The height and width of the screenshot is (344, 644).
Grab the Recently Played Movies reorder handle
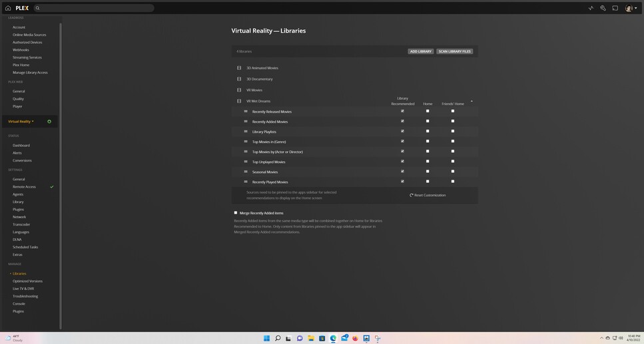tap(246, 182)
